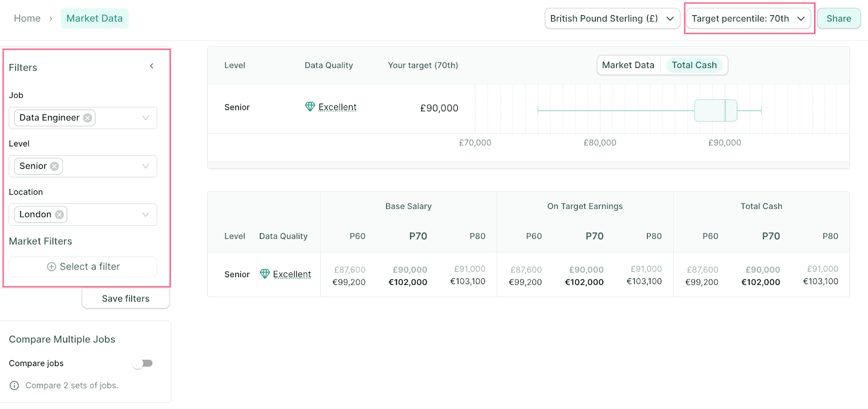Click Base Salary P60 value €99,200
The width and height of the screenshot is (868, 409).
point(349,282)
